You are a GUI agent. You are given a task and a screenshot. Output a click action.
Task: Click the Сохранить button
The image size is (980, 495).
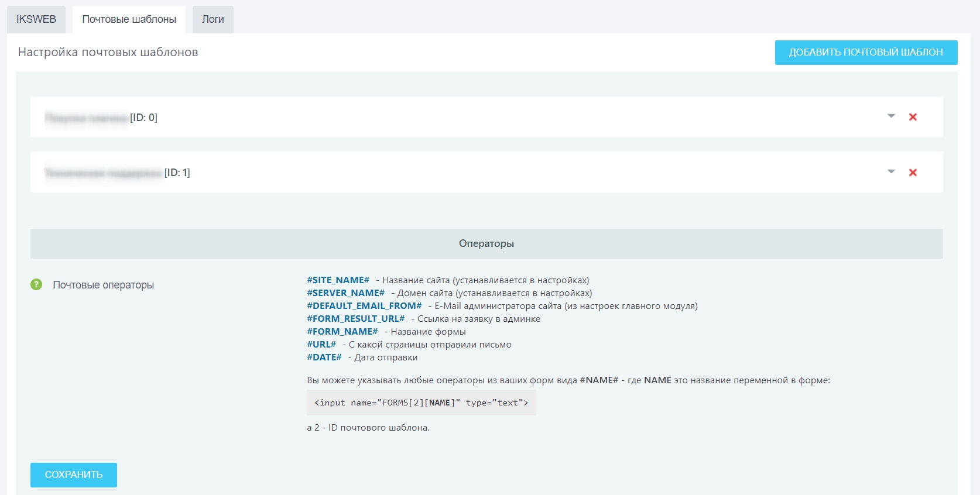[x=74, y=475]
